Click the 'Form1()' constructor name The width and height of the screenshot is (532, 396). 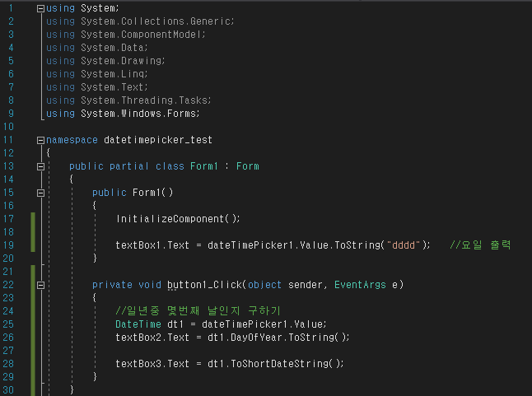[x=152, y=193]
